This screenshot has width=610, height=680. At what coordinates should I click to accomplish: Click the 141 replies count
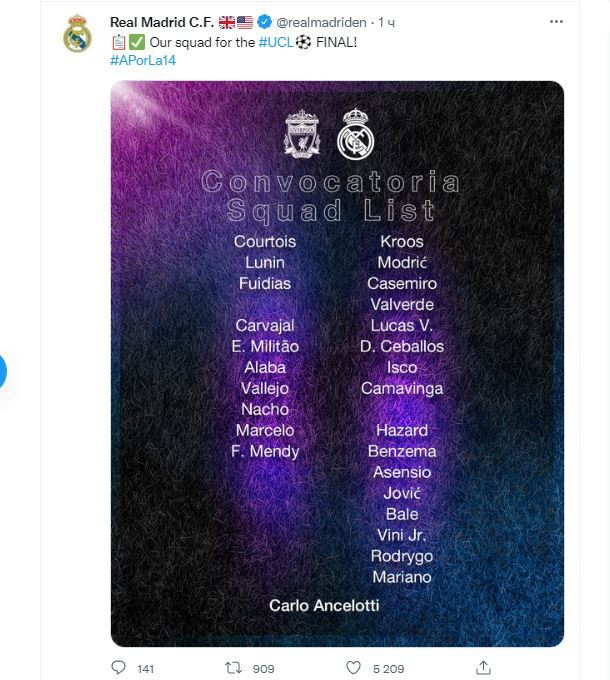pyautogui.click(x=146, y=669)
